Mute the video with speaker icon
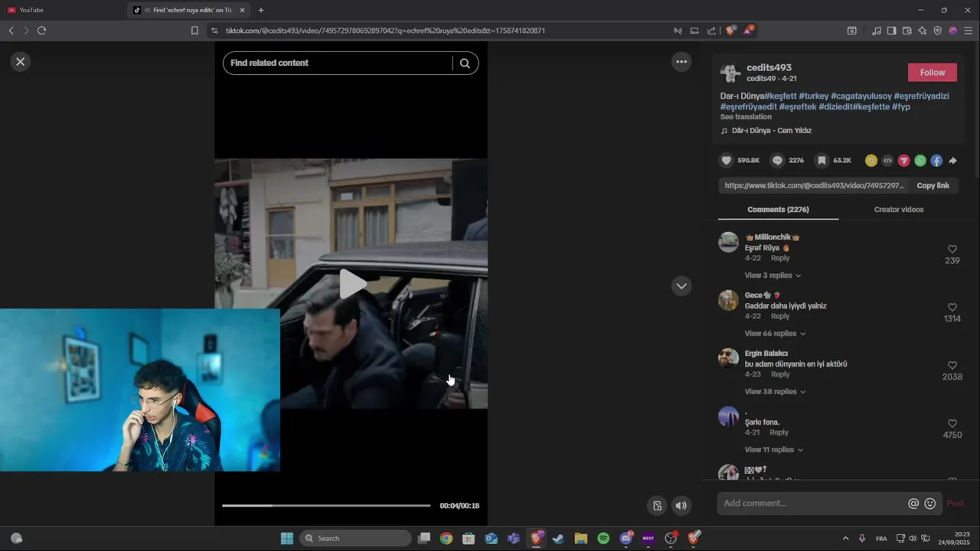 [x=681, y=505]
